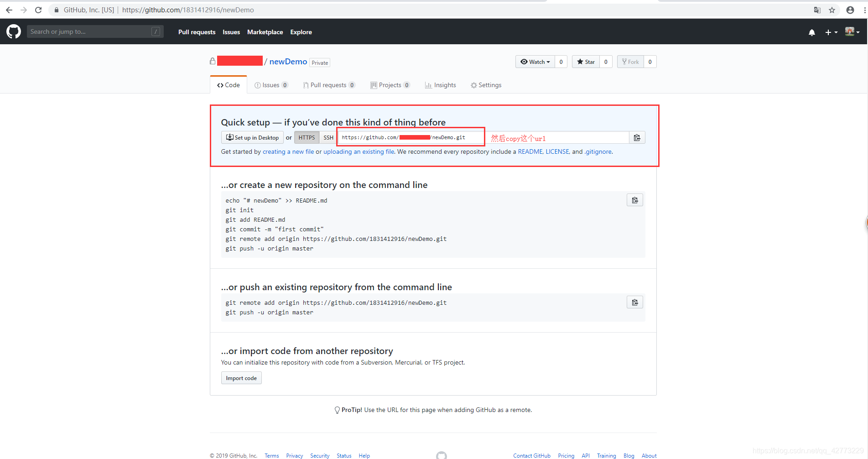Star the newDemo repository
This screenshot has width=868, height=459.
tap(586, 62)
